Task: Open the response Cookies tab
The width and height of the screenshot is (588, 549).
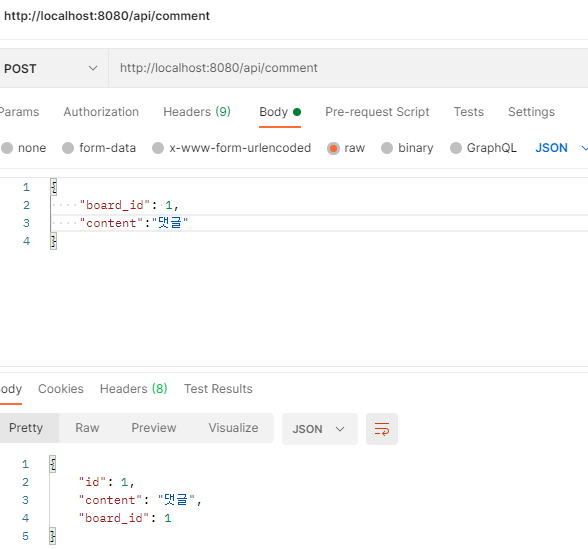Action: point(61,389)
